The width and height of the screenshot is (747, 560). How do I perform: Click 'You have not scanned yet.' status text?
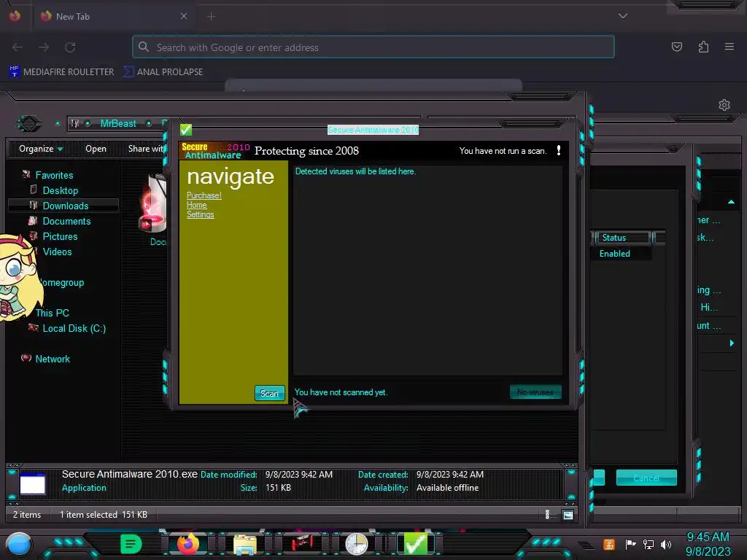coord(341,392)
